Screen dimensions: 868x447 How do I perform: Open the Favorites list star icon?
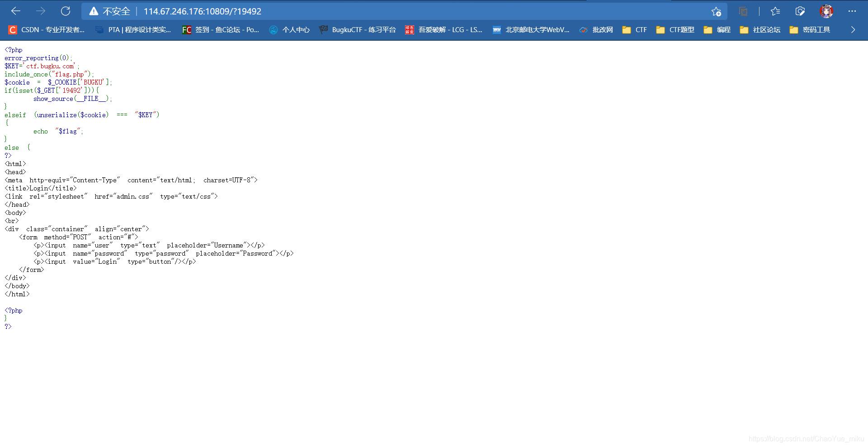point(775,11)
